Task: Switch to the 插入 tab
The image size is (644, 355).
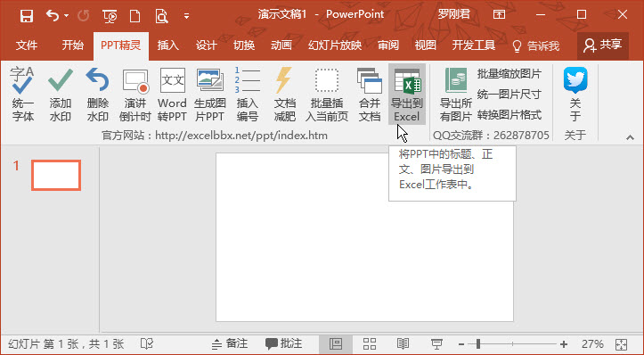Action: pyautogui.click(x=168, y=45)
